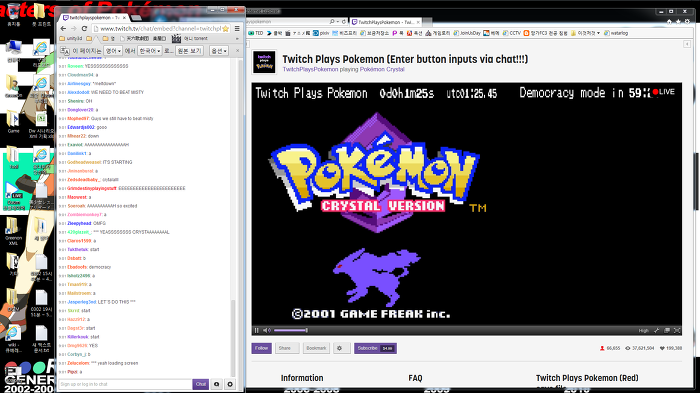Refresh the page in Internet Explorer
Image resolution: width=700 pixels, height=393 pixels.
coord(343,21)
